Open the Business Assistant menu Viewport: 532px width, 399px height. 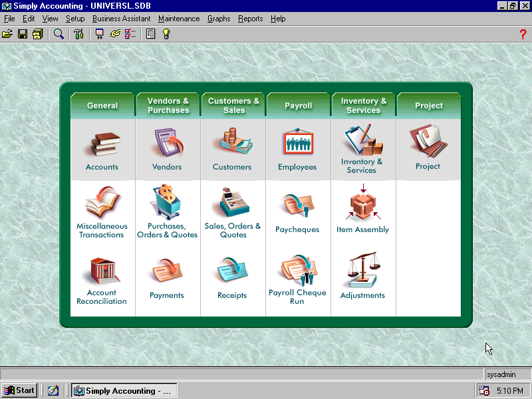[x=121, y=19]
